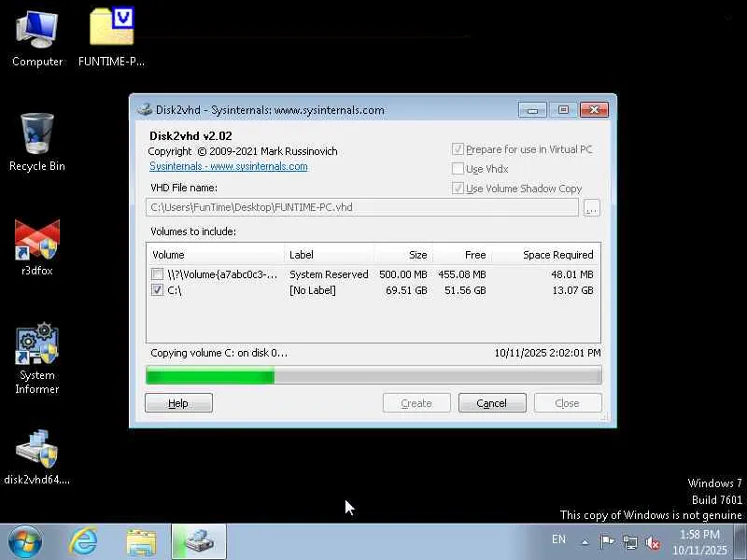Check the System Reserved volume checkbox

[157, 273]
